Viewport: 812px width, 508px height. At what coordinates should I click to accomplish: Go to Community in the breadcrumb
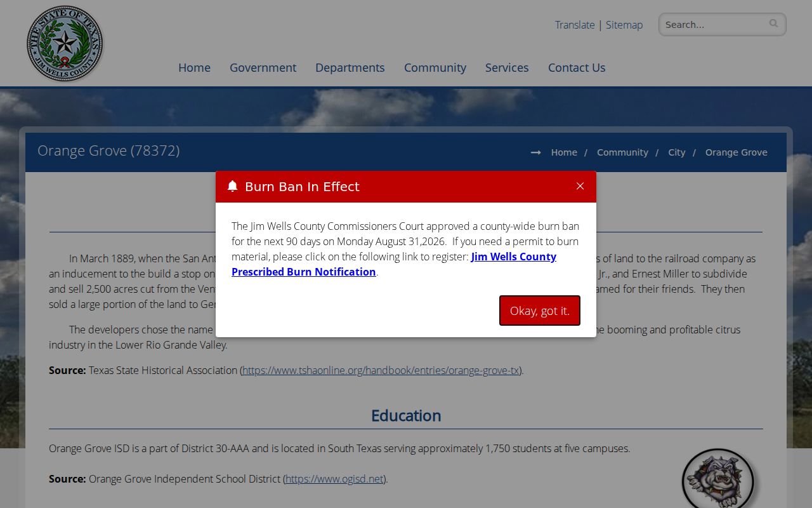coord(622,152)
